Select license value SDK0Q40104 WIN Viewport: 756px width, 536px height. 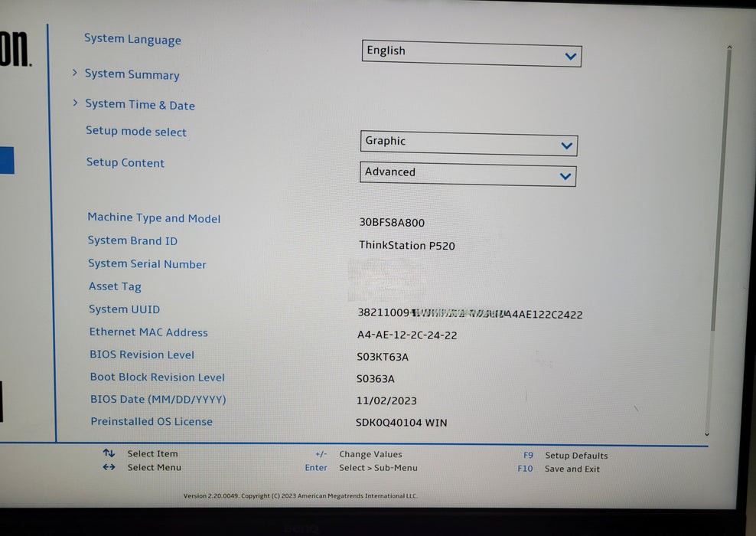(x=401, y=423)
